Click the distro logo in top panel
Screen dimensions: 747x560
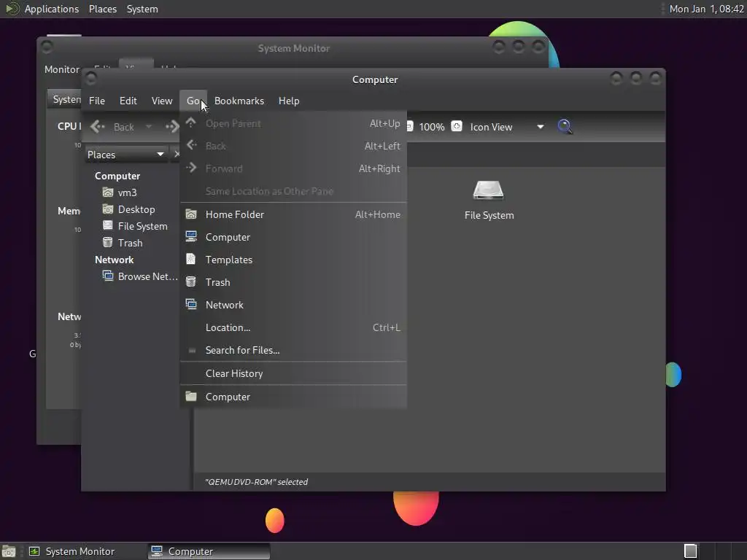pyautogui.click(x=12, y=9)
